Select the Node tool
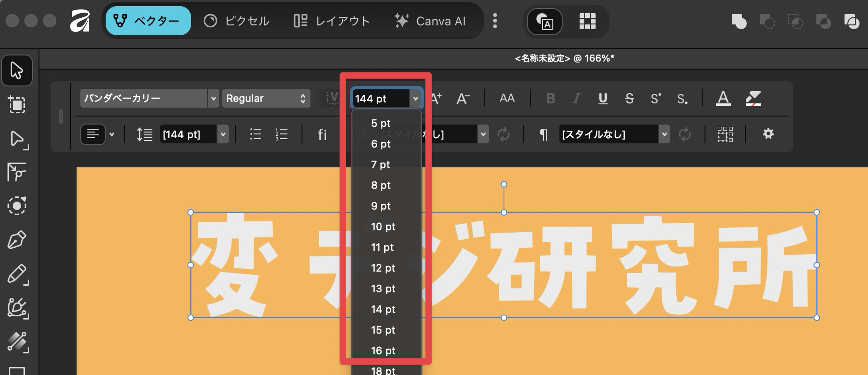868x375 pixels. pyautogui.click(x=18, y=140)
